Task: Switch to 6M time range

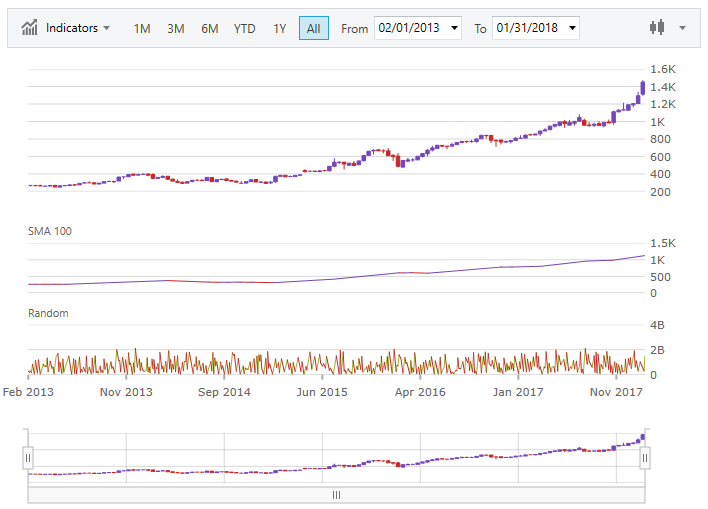Action: coord(209,28)
